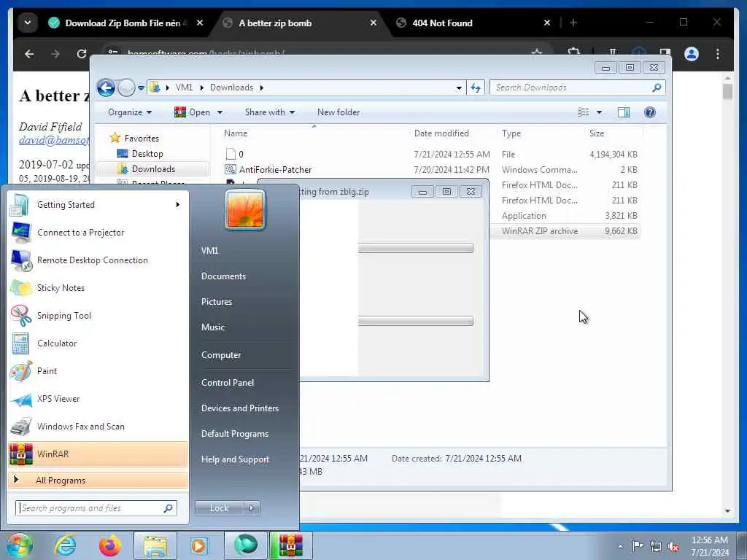The width and height of the screenshot is (747, 560).
Task: Launch Calculator from Start menu
Action: tap(98, 343)
